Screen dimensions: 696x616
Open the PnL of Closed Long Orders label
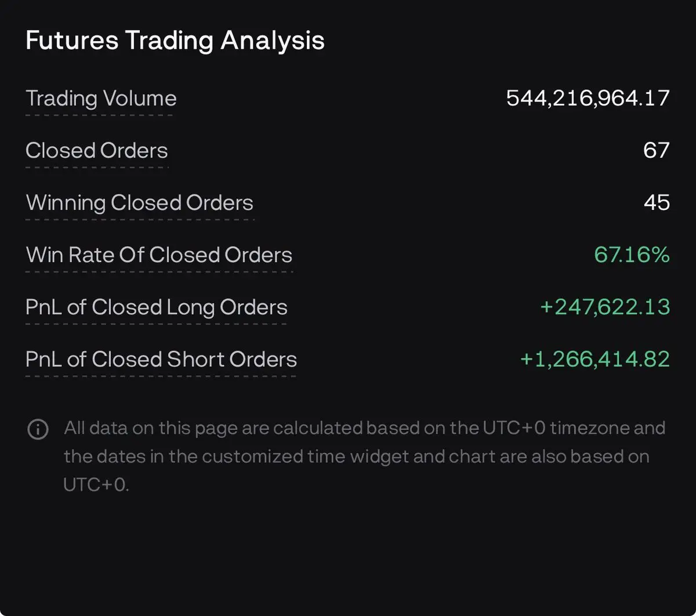pos(157,307)
